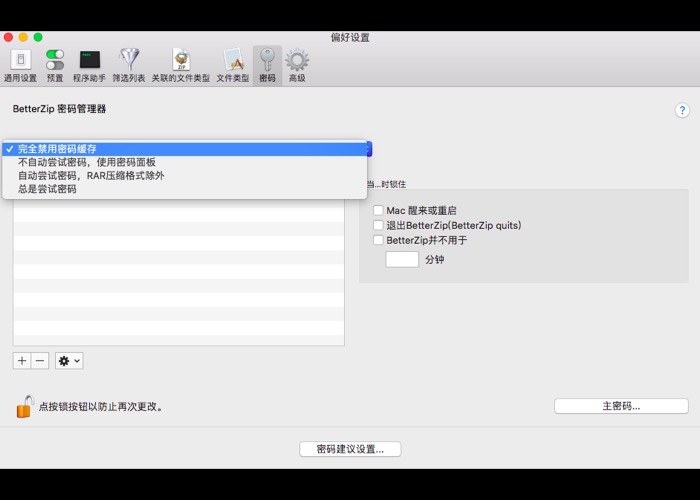700x500 pixels.
Task: Open the 筛选列表 funnel icon pane
Action: [x=129, y=64]
